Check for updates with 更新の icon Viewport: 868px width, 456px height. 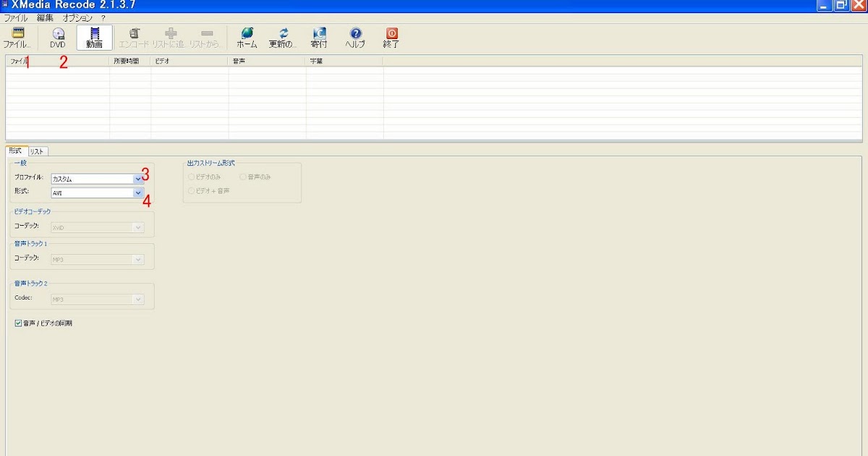click(x=283, y=38)
